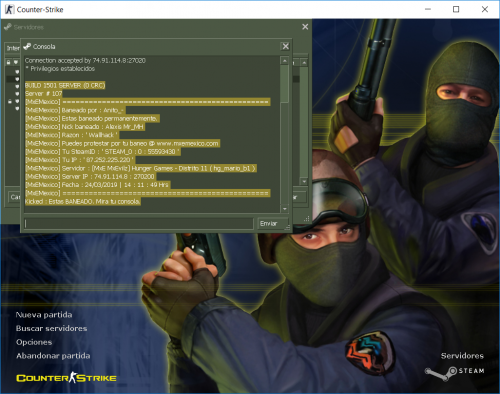Click the lock column header icon

pyautogui.click(x=9, y=62)
